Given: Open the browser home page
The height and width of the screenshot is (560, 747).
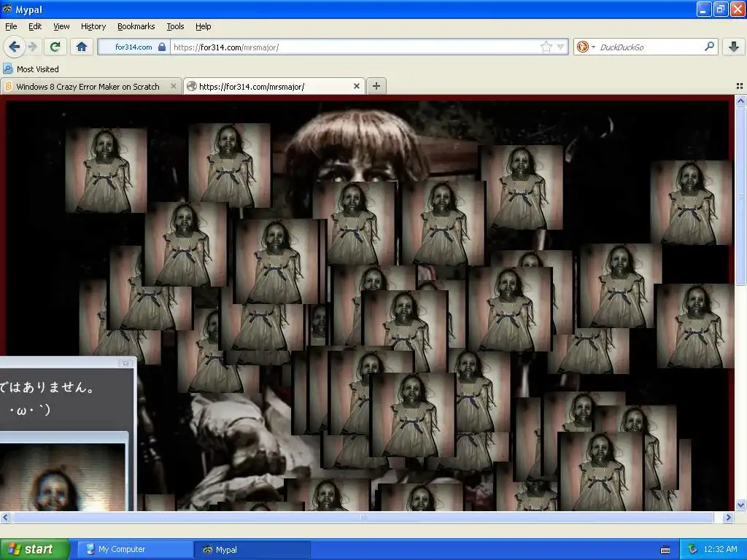Looking at the screenshot, I should point(82,47).
